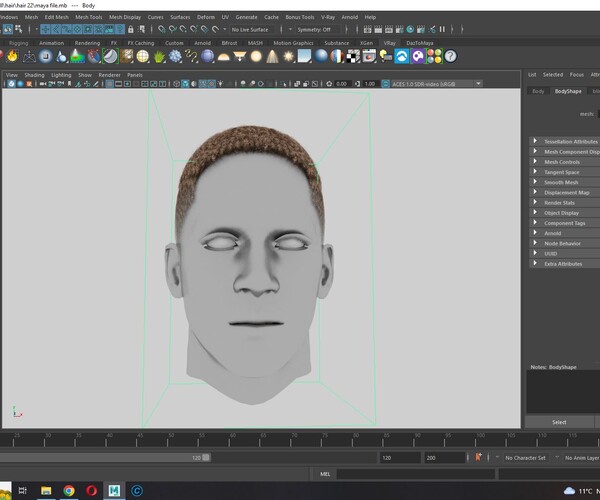Toggle the smooth shade all cube button
600x500 pixels.
[185, 83]
